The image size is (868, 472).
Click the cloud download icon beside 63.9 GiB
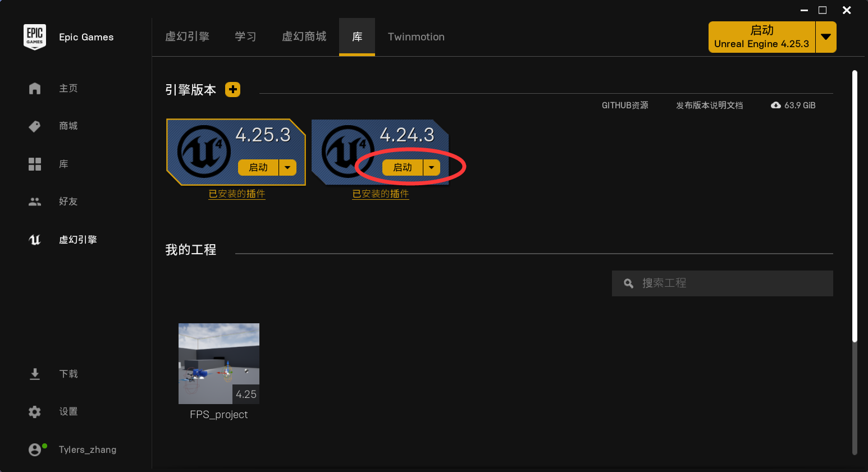[x=776, y=106]
